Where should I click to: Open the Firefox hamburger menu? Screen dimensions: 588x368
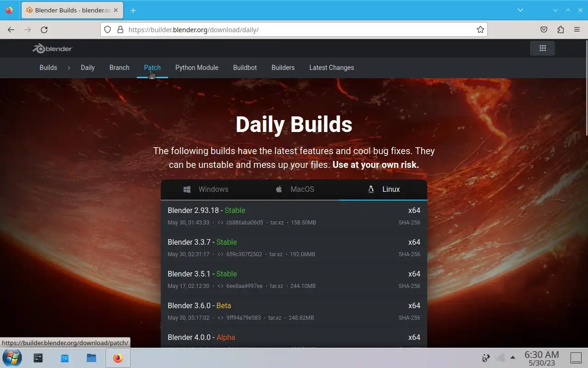coord(577,29)
